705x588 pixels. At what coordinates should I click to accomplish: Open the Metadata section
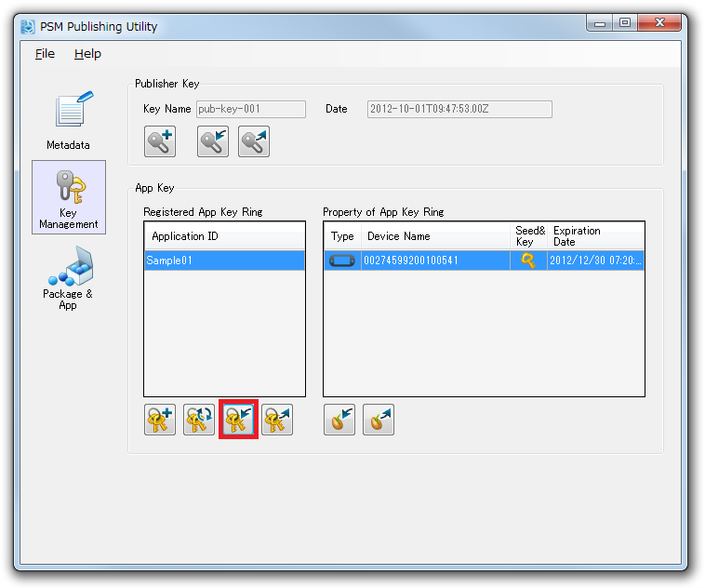coord(69,121)
